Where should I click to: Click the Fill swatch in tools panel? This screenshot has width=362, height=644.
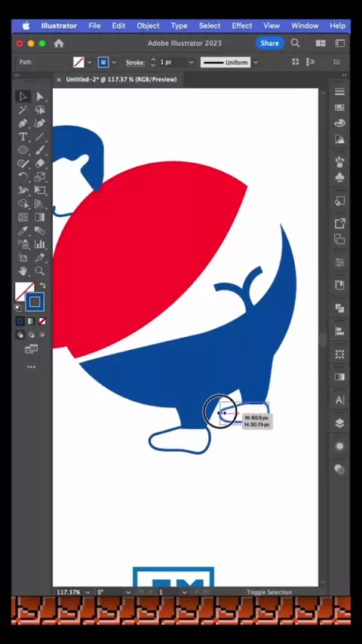(x=23, y=290)
